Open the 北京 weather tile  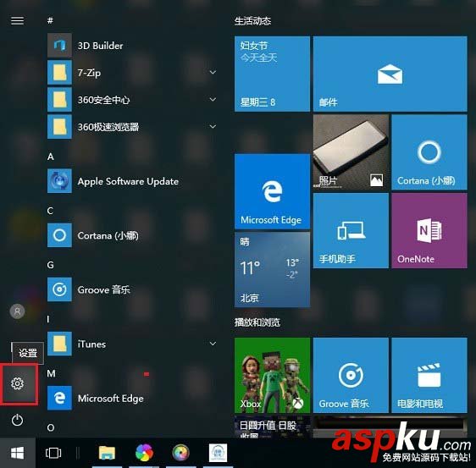[272, 270]
